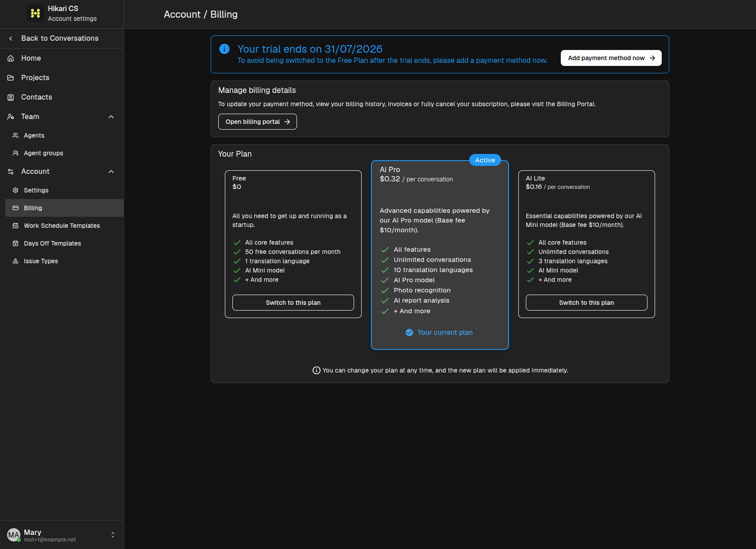Click the Active badge on AI Pro

tap(485, 160)
